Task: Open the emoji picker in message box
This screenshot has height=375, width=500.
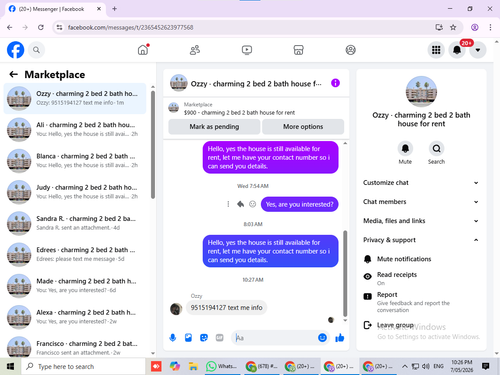Action: point(322,338)
